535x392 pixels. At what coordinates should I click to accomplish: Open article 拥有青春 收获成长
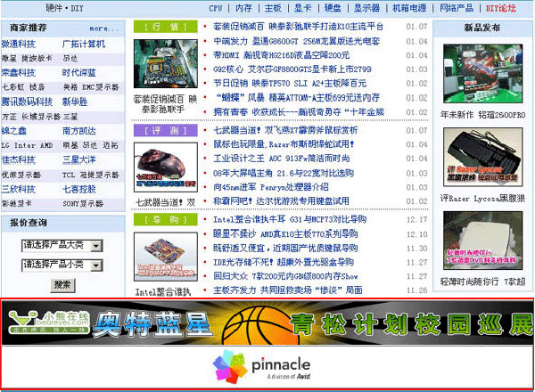click(299, 112)
